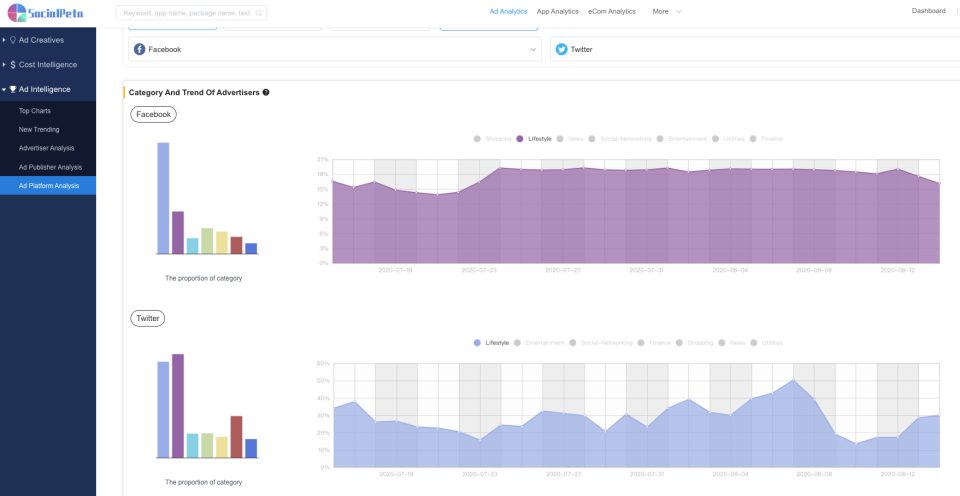Click the dollar icon next to Cost Intelligence
Screen dimensions: 960x496
[13, 64]
